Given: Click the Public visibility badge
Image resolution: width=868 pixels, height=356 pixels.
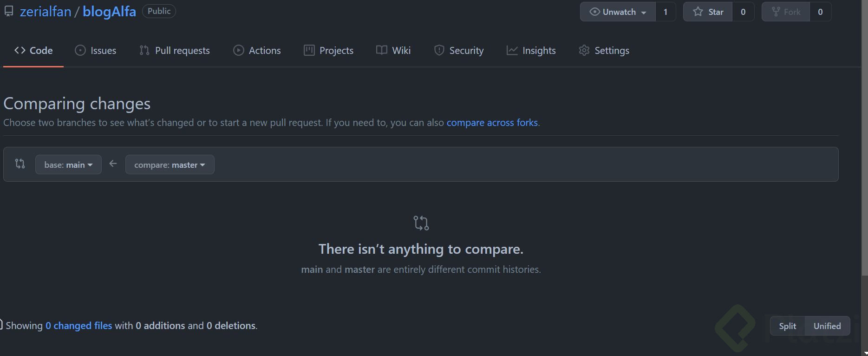Looking at the screenshot, I should (159, 11).
